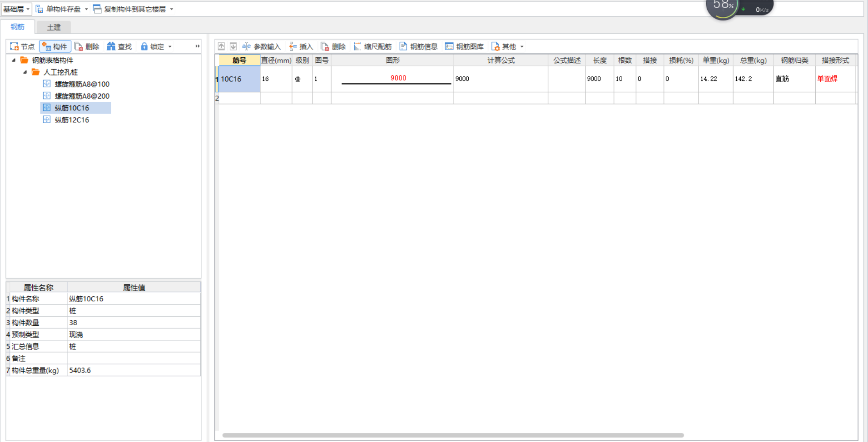Click the 单重 cell showing 14.22
Viewport: 868px width, 442px height.
coord(715,79)
